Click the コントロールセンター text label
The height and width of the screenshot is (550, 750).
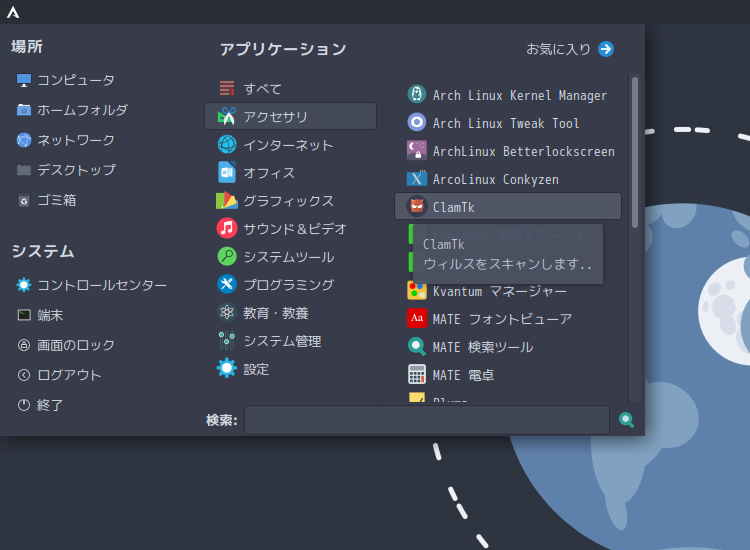(x=102, y=285)
